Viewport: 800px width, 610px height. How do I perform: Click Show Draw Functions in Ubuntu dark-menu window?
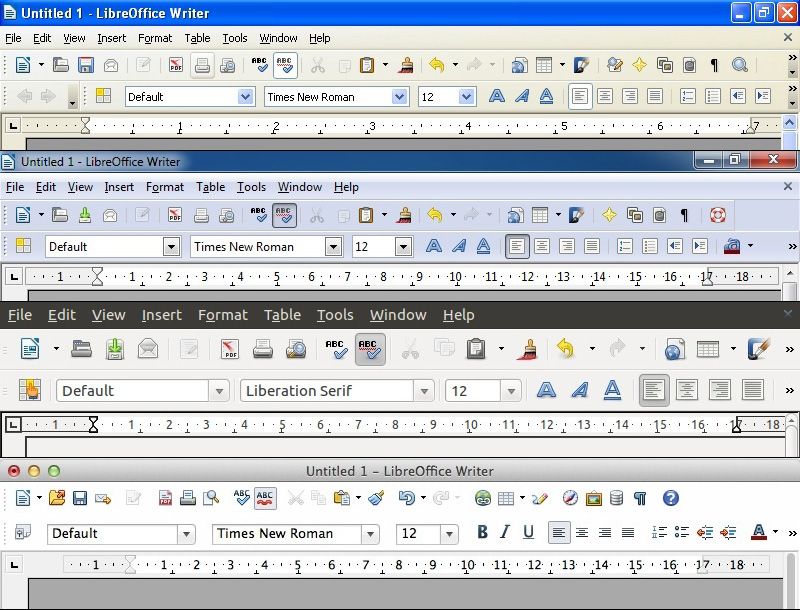(758, 349)
